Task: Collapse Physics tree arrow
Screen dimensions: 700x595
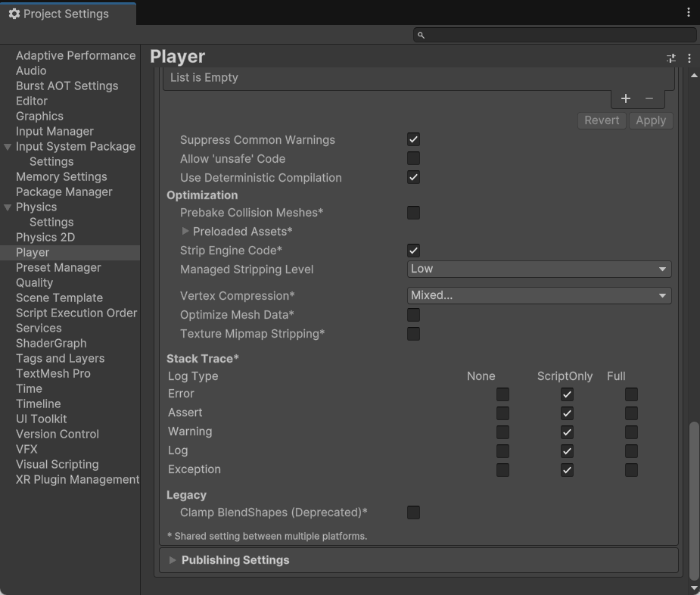Action: [x=8, y=207]
